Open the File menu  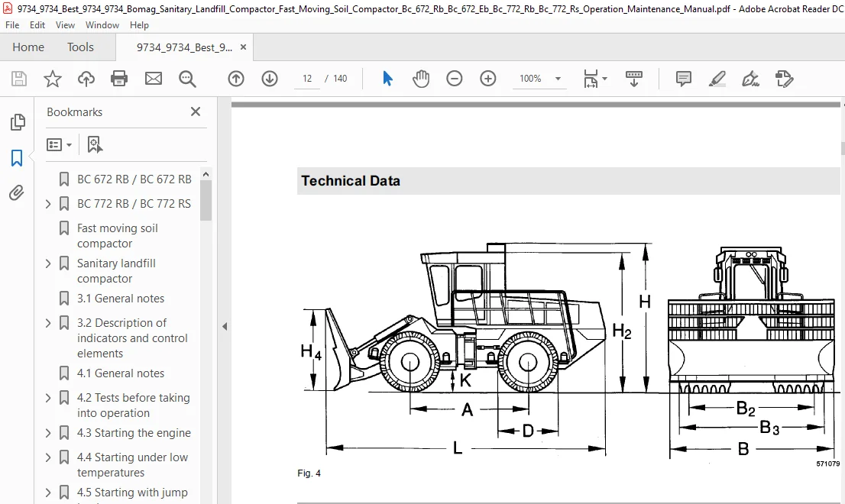[x=12, y=25]
